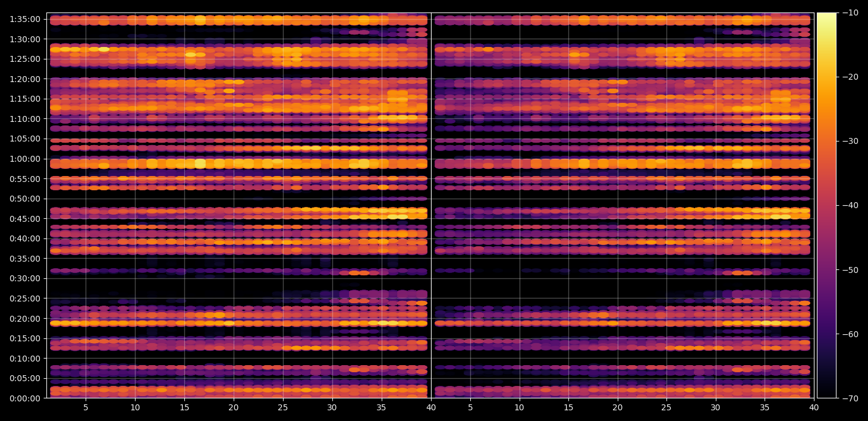The height and width of the screenshot is (421, 868).
Task: Click x-axis label 20 under right heatmap
Action: (618, 408)
